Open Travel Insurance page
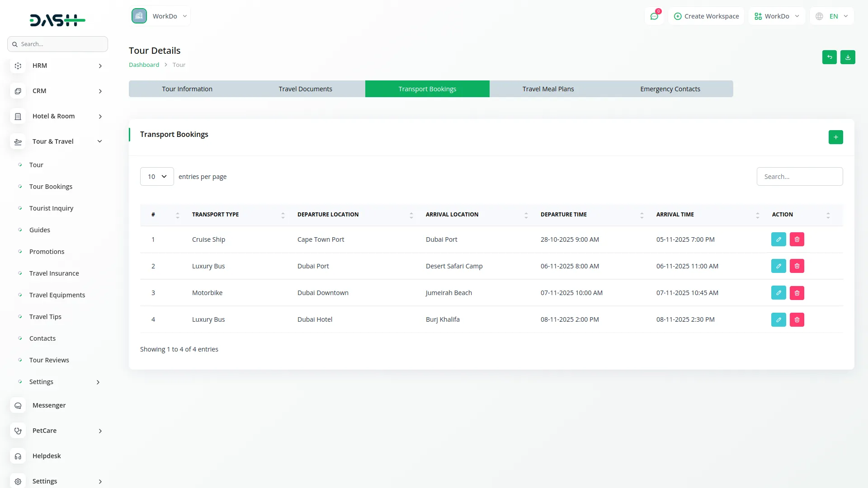868x488 pixels. click(54, 273)
